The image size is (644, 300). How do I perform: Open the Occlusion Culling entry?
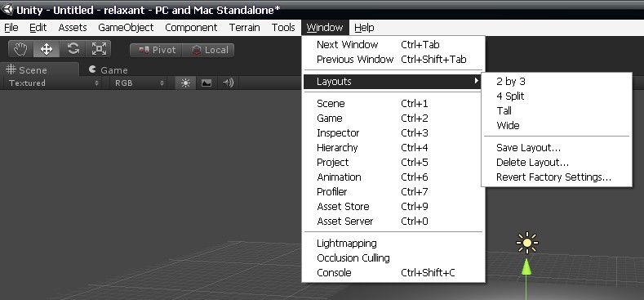click(x=393, y=258)
